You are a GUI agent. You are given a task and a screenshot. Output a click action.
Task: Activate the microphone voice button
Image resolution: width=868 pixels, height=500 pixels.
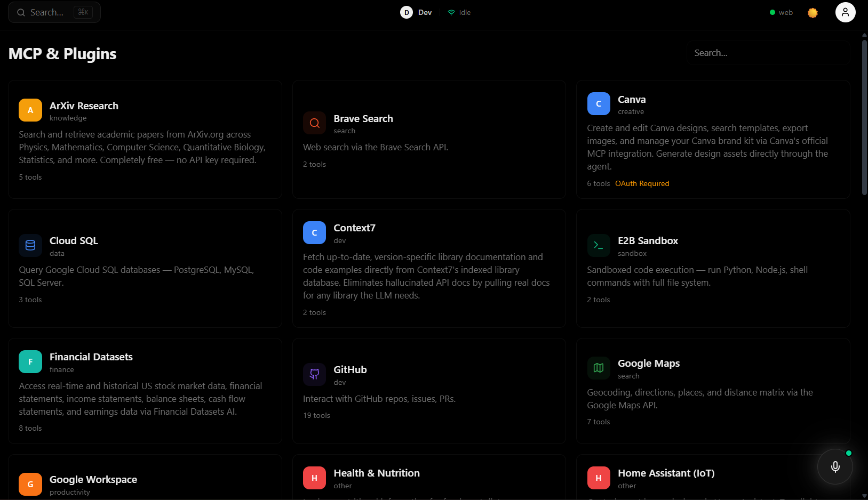click(835, 466)
